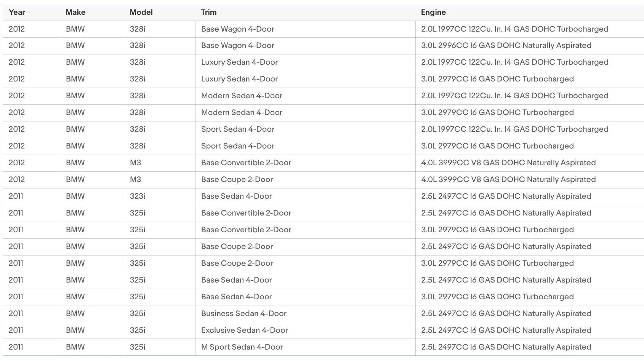Screen dimensions: 644x361
Task: Select Base Sedan 4-Door in the 323i row
Action: pos(305,196)
